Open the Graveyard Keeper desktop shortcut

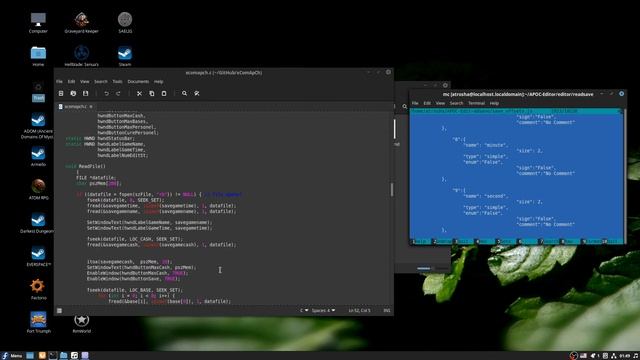pos(82,23)
